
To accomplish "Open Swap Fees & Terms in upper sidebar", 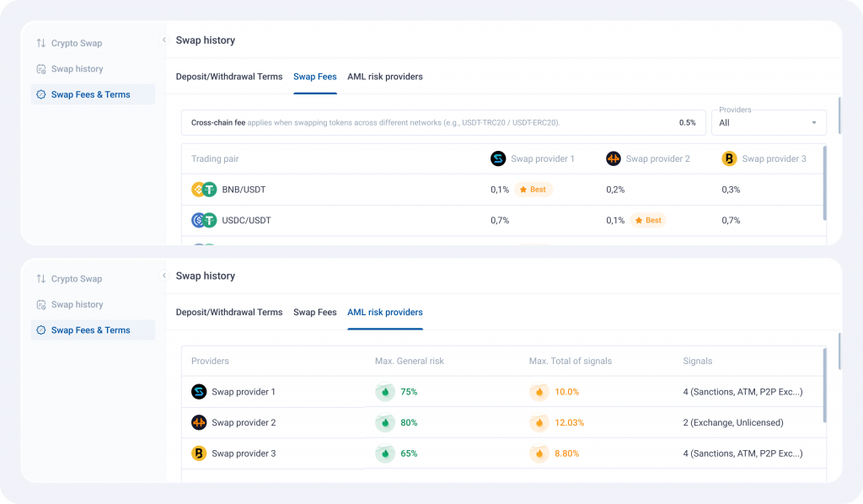I will click(90, 94).
